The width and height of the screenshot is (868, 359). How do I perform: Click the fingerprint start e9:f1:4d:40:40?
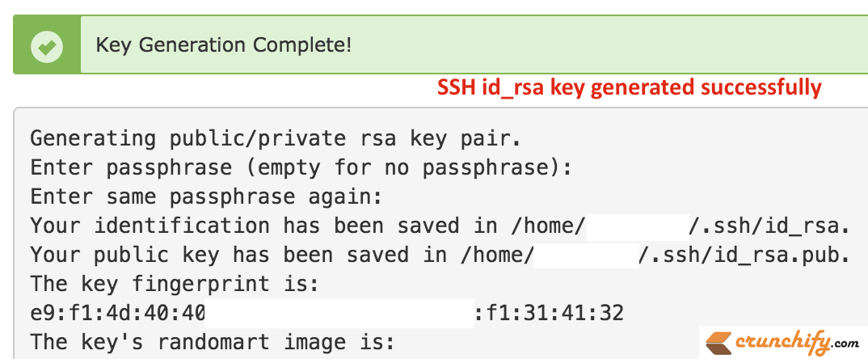coord(118,314)
